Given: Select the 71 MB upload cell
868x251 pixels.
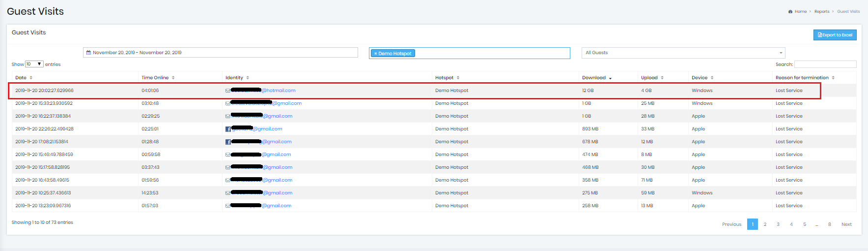Looking at the screenshot, I should click(x=647, y=180).
